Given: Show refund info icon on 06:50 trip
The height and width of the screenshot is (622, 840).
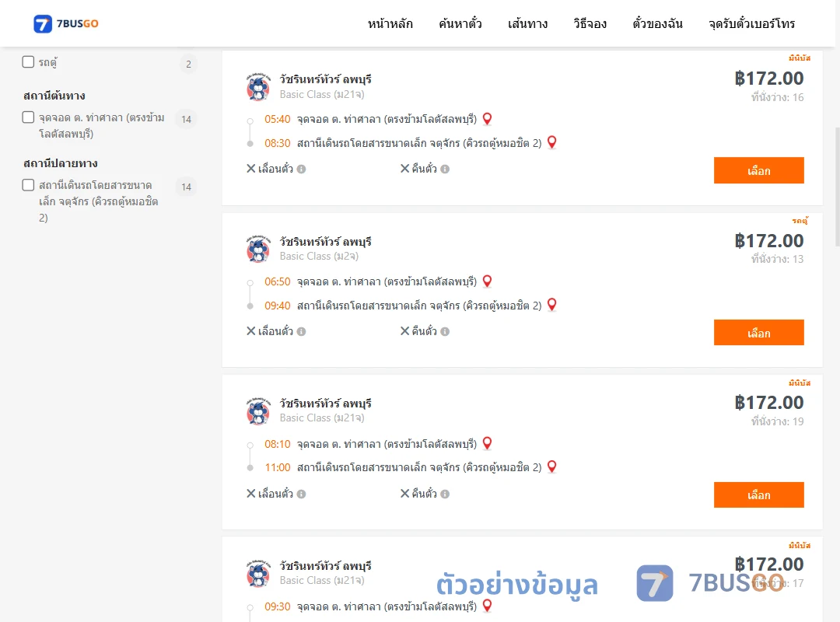Looking at the screenshot, I should (x=445, y=332).
